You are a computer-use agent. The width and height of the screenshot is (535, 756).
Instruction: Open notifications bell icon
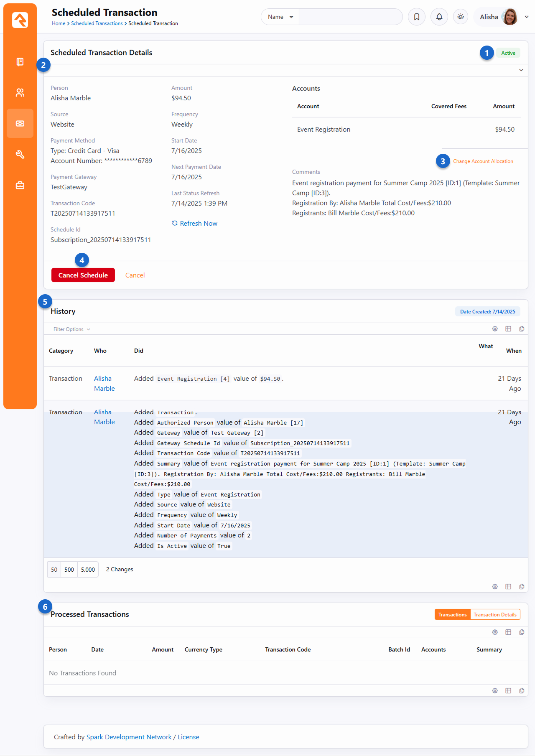[439, 17]
